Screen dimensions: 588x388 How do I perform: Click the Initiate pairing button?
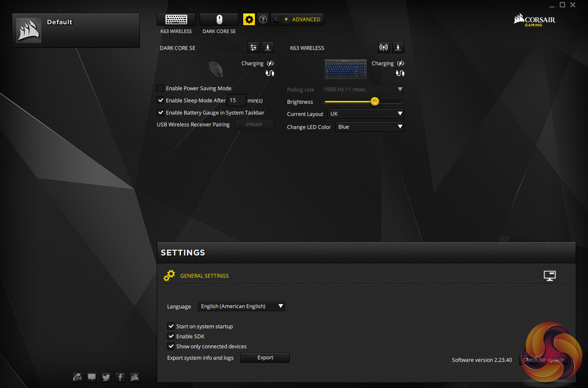click(254, 124)
